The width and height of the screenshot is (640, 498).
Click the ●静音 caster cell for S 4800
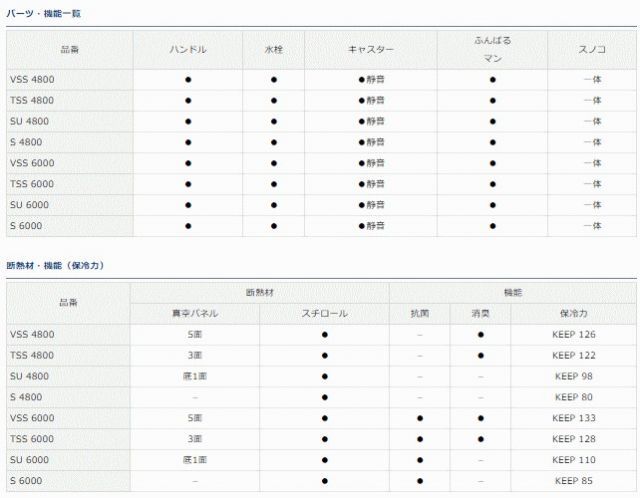coord(370,142)
